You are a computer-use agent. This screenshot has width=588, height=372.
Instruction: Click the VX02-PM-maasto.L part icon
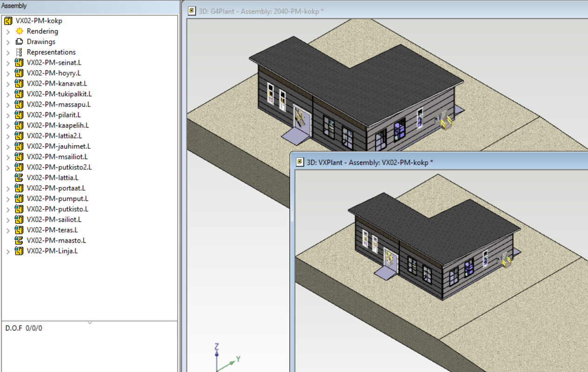(x=19, y=240)
